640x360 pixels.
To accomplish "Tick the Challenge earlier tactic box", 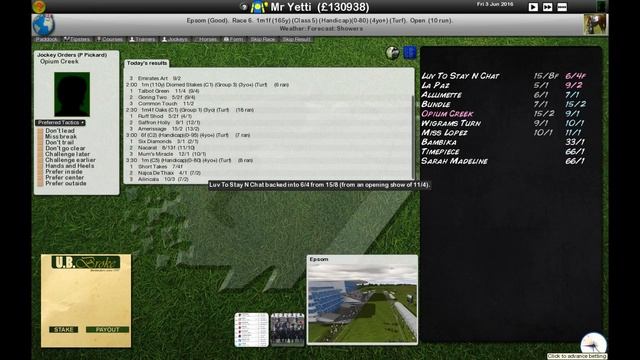I will [40, 160].
